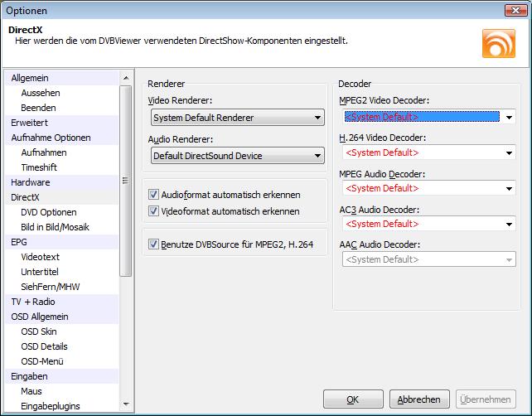Toggle Videoformat automatisch erkennen checkbox

point(153,211)
